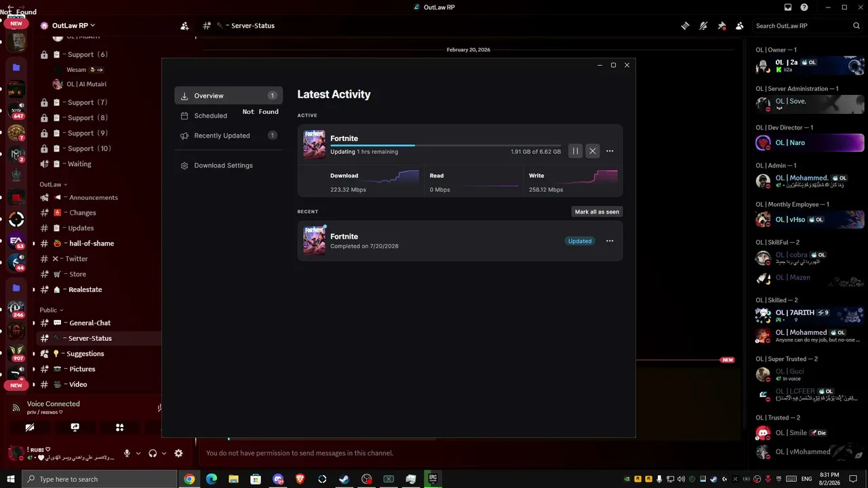Open Google Chrome from the taskbar
Viewport: 868px width, 488px height.
(189, 479)
